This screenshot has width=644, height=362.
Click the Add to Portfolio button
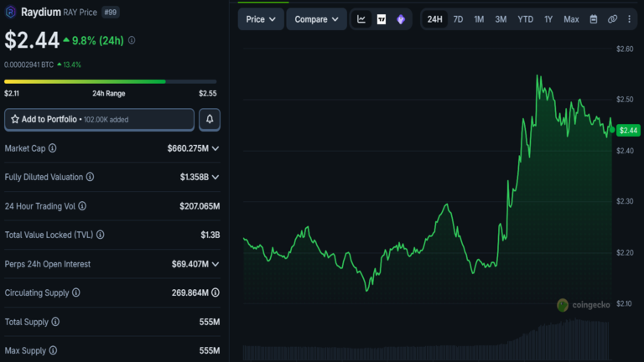click(100, 120)
